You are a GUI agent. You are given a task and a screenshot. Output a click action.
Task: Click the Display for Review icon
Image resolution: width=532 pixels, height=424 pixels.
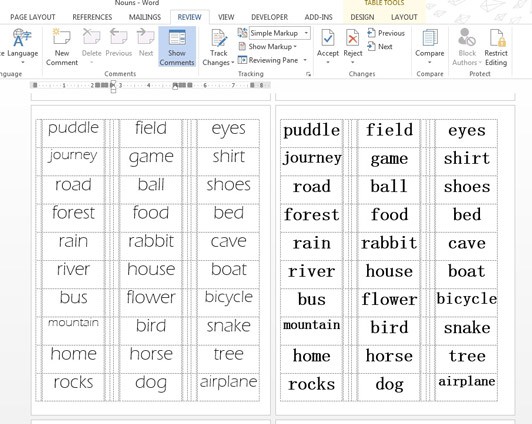pos(242,33)
